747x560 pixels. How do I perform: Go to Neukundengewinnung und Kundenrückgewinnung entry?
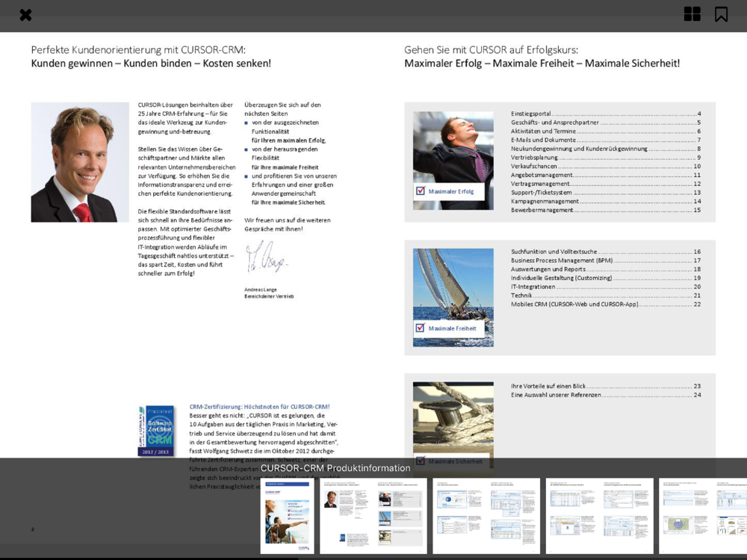[606, 149]
